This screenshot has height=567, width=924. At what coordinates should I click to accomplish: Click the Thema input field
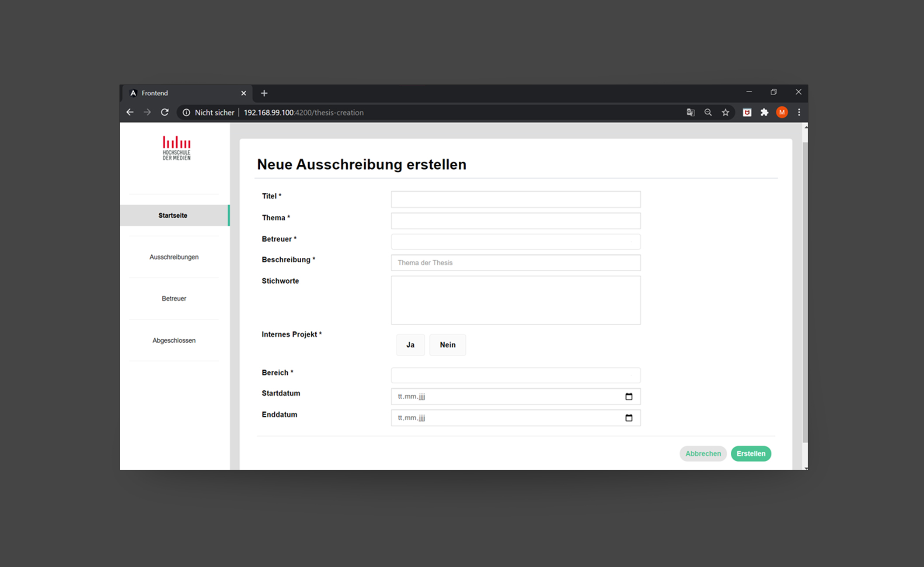(x=516, y=221)
